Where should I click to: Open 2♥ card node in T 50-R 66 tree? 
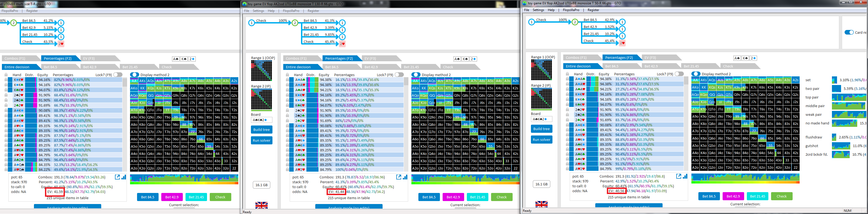point(622,43)
